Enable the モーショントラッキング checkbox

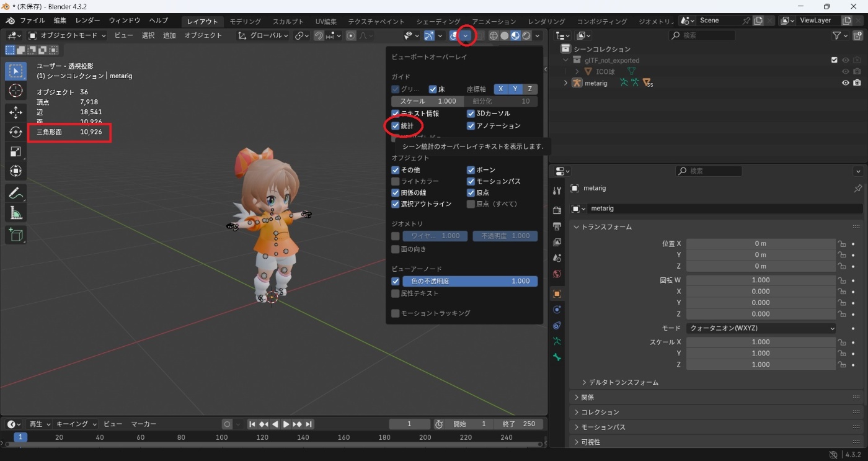pos(396,313)
